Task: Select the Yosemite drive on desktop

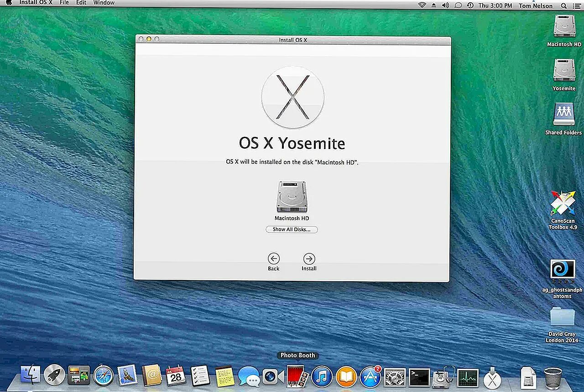Action: pos(564,71)
